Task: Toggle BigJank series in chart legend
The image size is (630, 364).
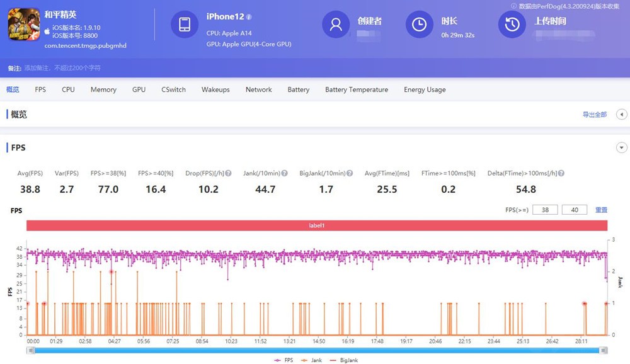Action: pyautogui.click(x=343, y=360)
